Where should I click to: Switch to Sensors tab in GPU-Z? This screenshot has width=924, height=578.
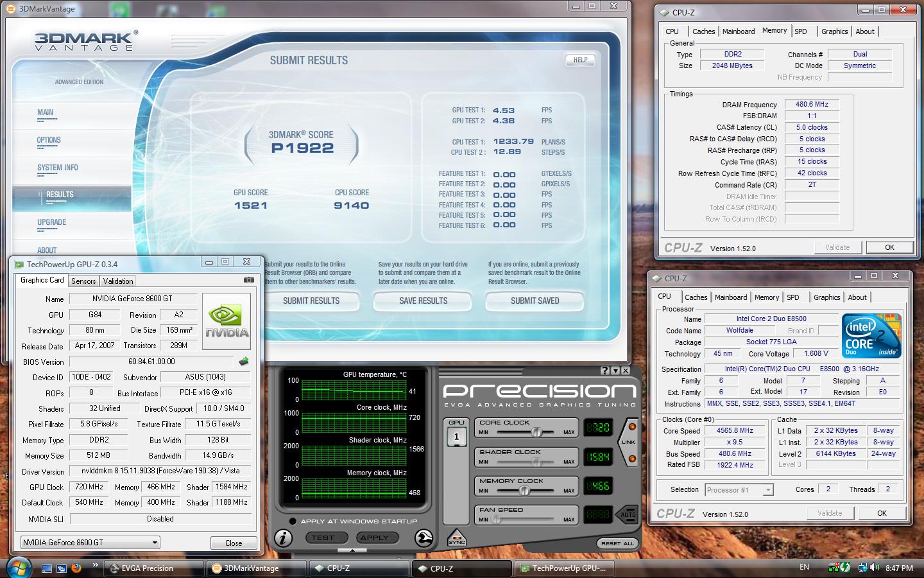pos(83,281)
